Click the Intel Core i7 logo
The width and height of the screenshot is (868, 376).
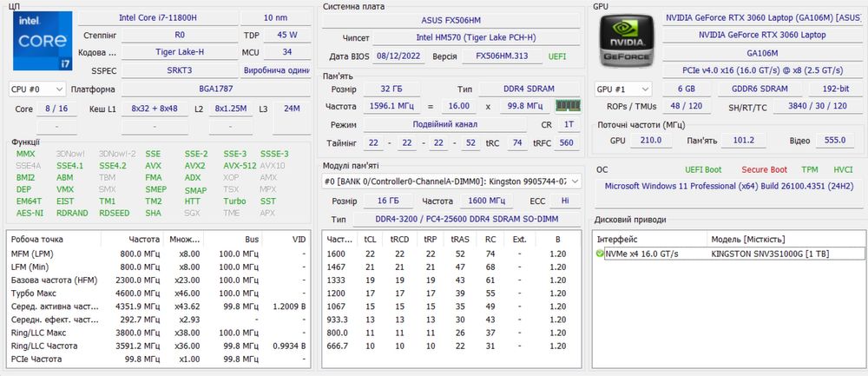43,41
